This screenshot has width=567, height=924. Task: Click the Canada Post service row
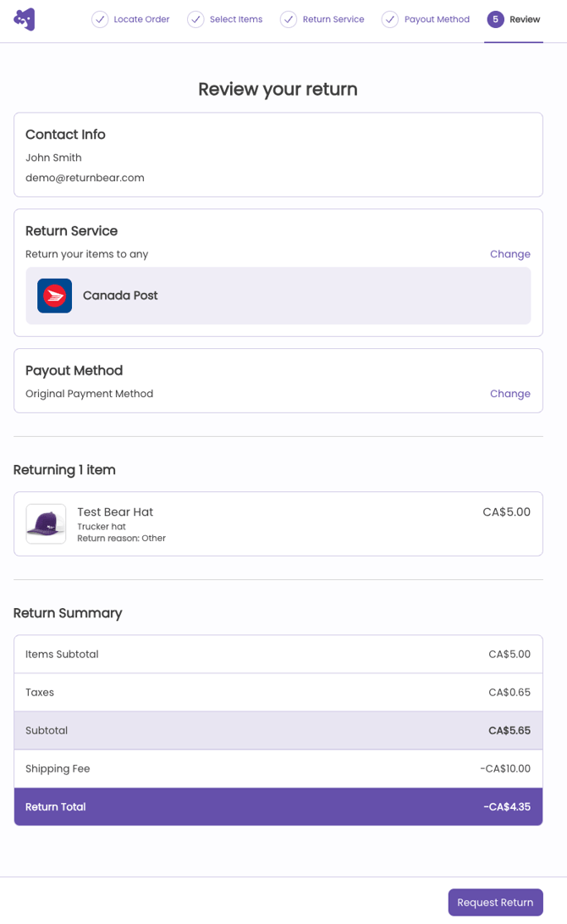tap(278, 296)
